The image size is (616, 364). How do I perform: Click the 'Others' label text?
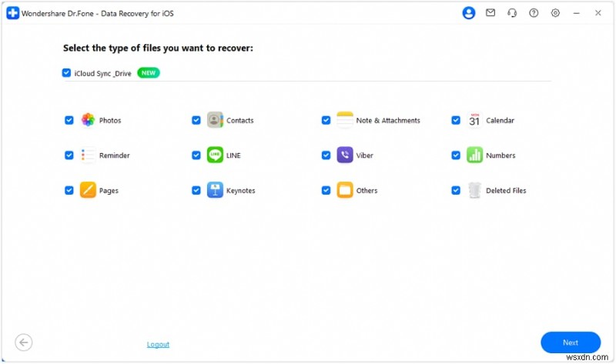pos(367,190)
